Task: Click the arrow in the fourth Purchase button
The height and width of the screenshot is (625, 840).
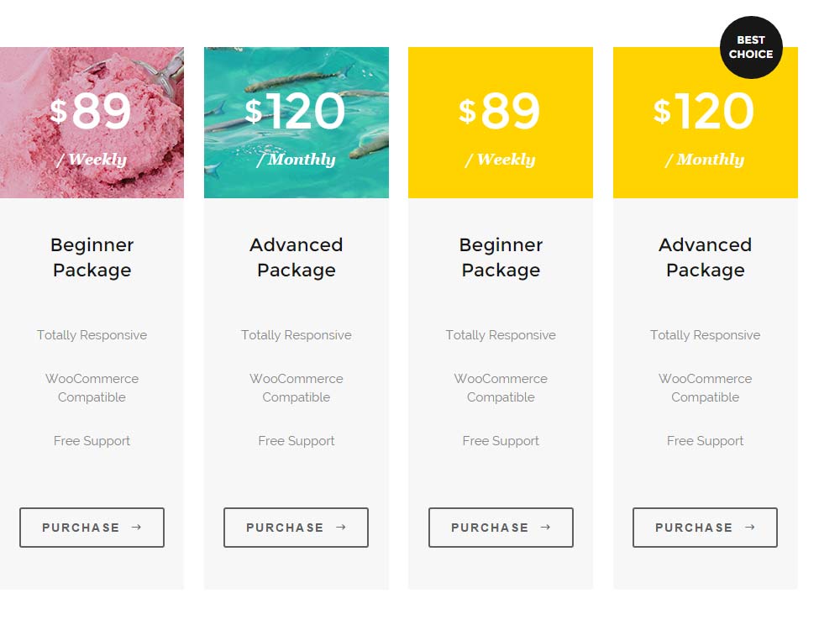Action: pyautogui.click(x=750, y=528)
